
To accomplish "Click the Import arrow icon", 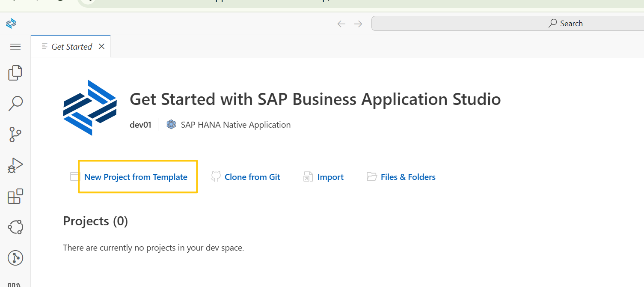I will pyautogui.click(x=308, y=176).
